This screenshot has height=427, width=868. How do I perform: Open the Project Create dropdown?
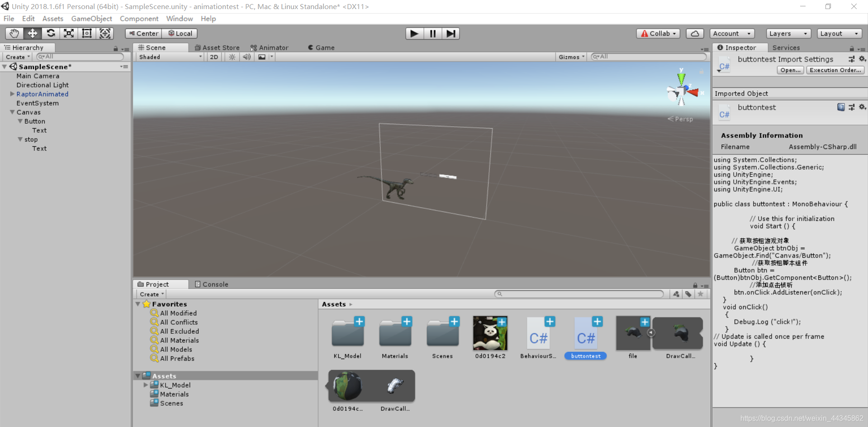(152, 294)
